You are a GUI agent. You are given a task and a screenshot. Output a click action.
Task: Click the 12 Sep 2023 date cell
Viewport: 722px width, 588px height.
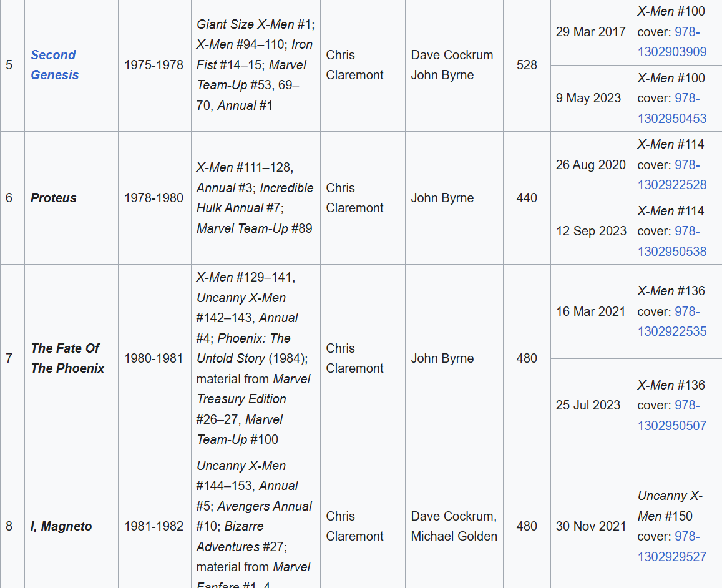591,231
